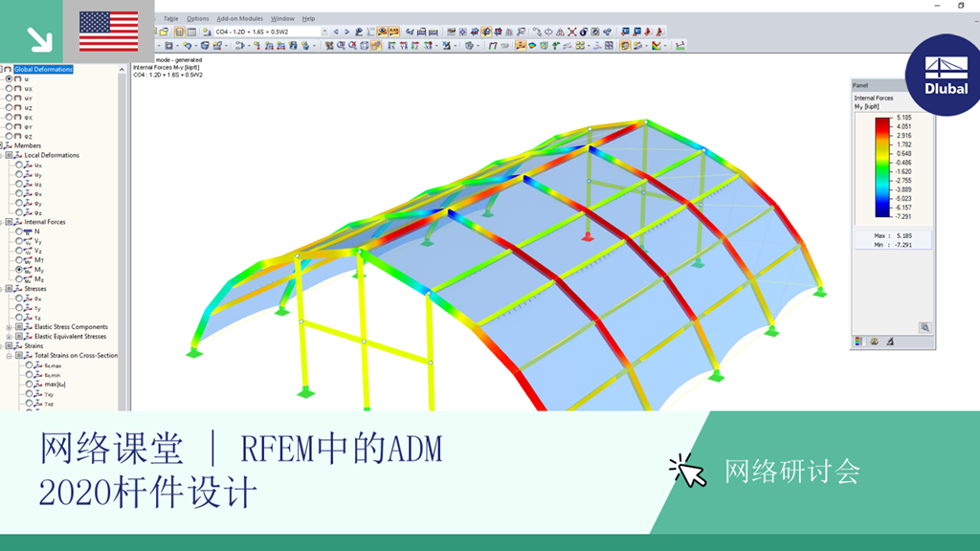Click dark blue color band in legend

(882, 211)
